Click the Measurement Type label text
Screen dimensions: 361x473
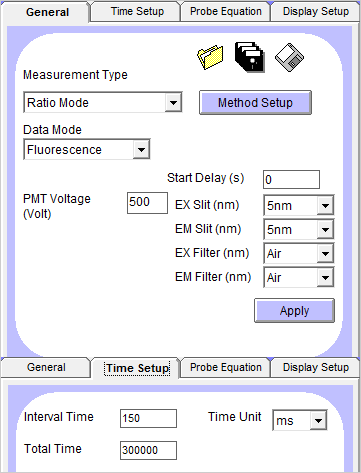(75, 75)
